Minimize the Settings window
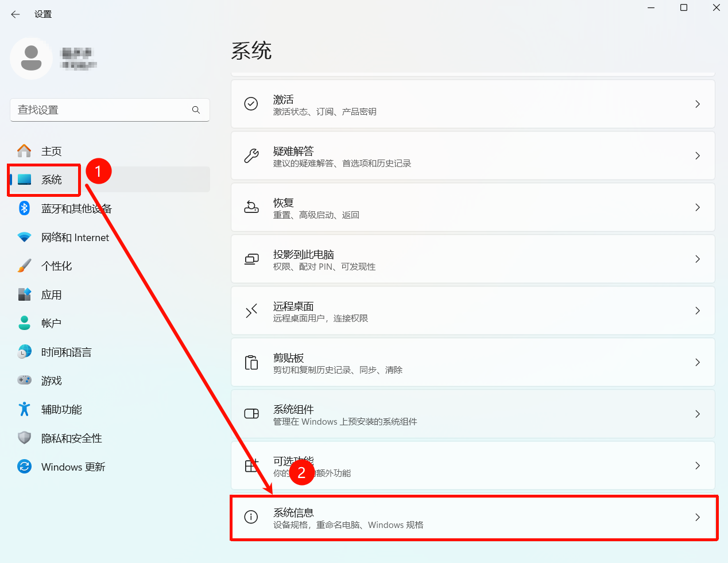This screenshot has width=728, height=563. [651, 7]
